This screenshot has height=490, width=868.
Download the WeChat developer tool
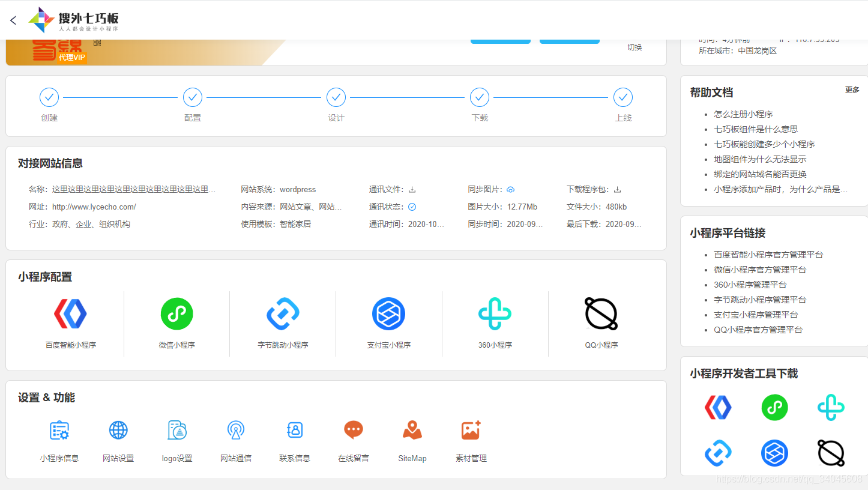pos(774,408)
